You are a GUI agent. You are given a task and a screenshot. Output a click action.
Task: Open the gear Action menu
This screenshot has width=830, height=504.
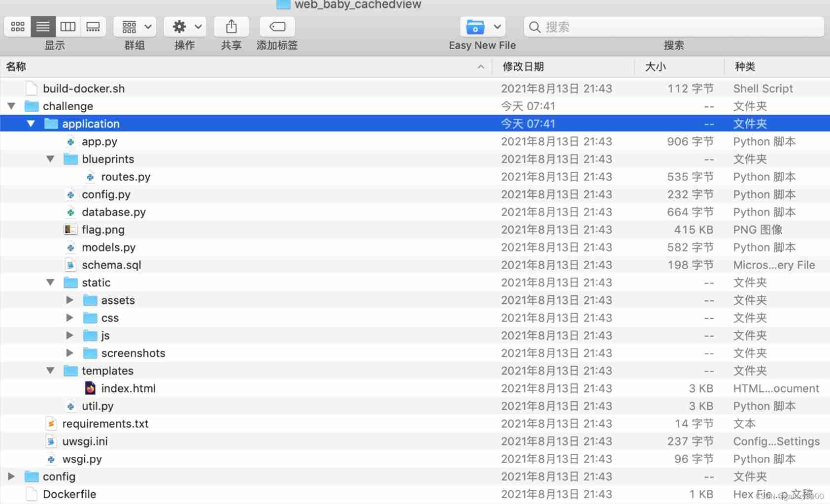185,27
